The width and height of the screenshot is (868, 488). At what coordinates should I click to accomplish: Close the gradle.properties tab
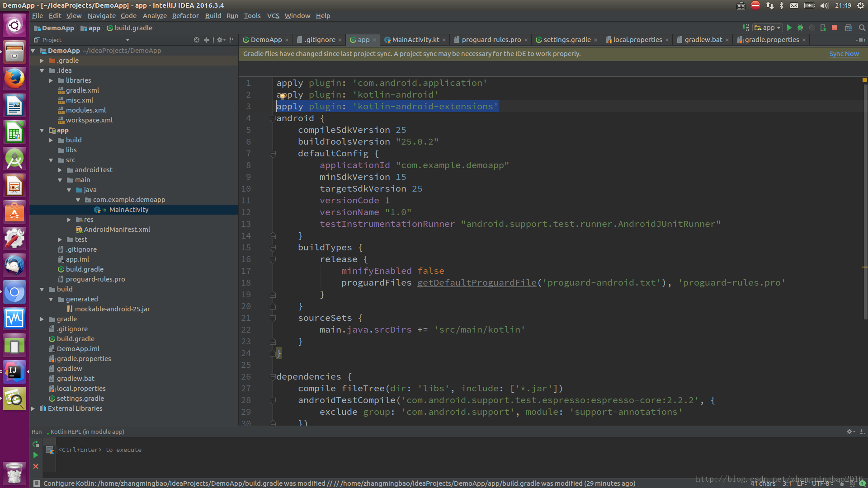[x=804, y=40]
